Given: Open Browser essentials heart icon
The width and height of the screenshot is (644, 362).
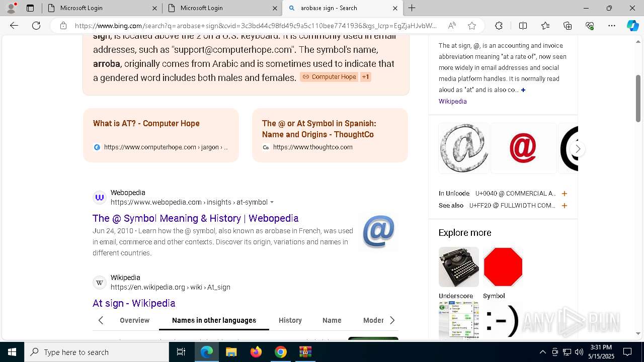Looking at the screenshot, I should pyautogui.click(x=590, y=26).
